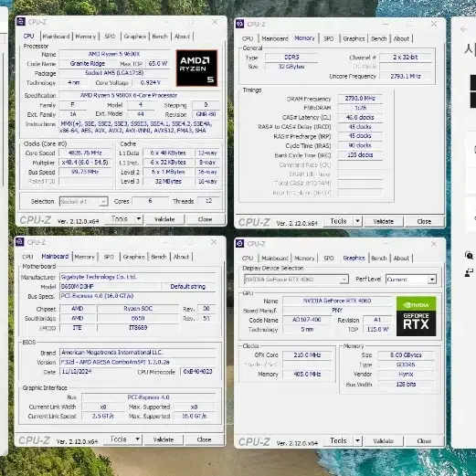Click the AMD Ryzen 5 logo

196,69
